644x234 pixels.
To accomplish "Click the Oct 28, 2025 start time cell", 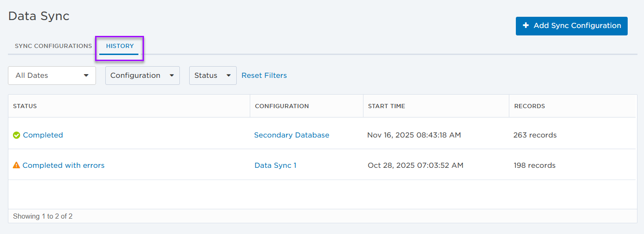I will 415,165.
